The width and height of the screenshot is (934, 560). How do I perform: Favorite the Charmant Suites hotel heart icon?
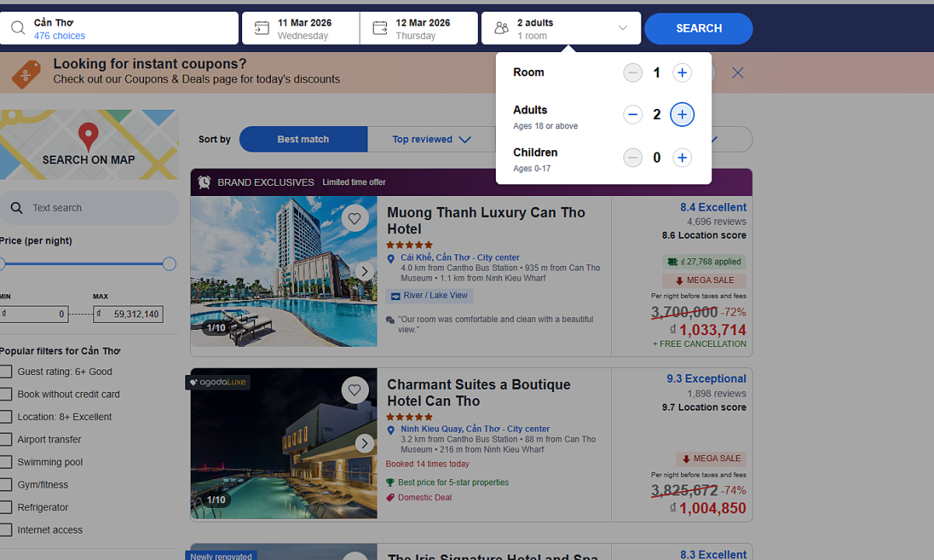click(355, 390)
